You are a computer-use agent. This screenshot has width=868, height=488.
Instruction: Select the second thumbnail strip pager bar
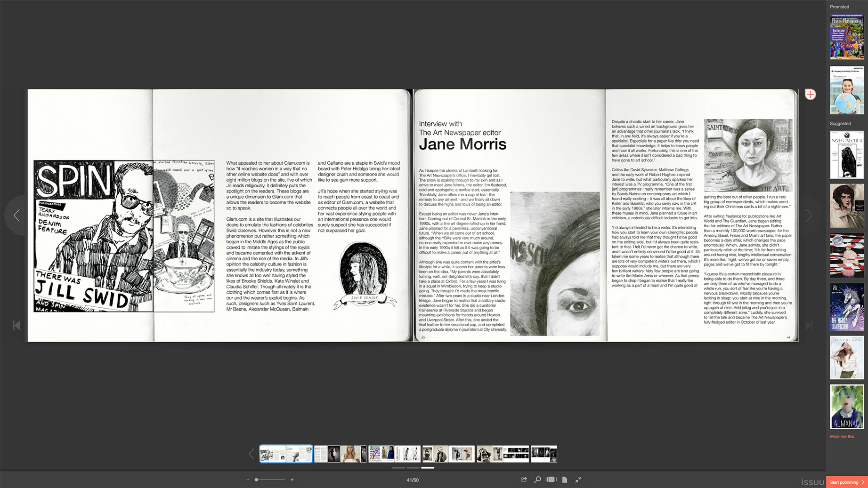(413, 468)
